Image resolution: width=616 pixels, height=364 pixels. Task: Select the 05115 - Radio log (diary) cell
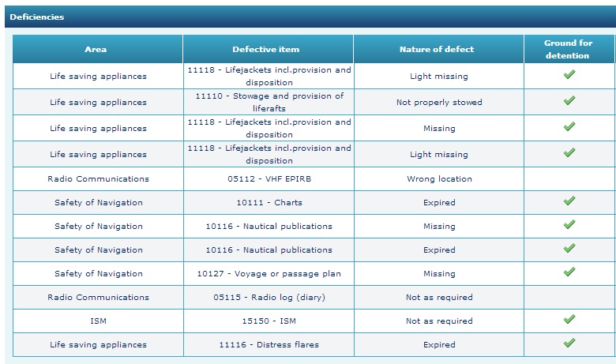point(269,297)
